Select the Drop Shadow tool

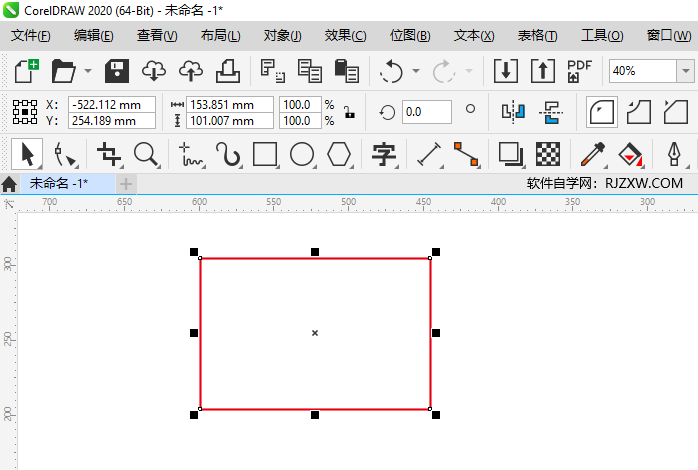pyautogui.click(x=511, y=154)
